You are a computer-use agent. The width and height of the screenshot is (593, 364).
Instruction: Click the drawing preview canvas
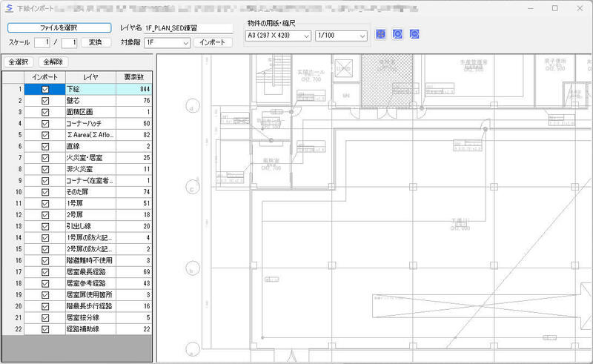click(x=374, y=208)
